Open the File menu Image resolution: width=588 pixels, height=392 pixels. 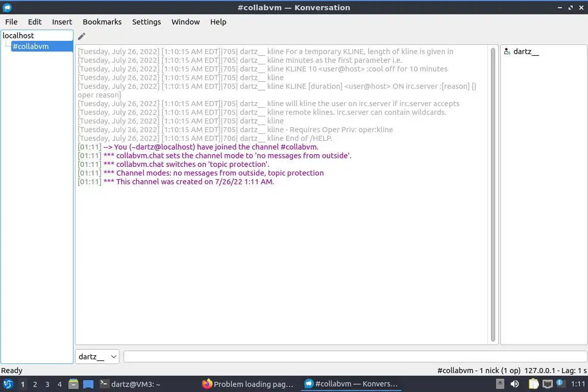coord(11,22)
